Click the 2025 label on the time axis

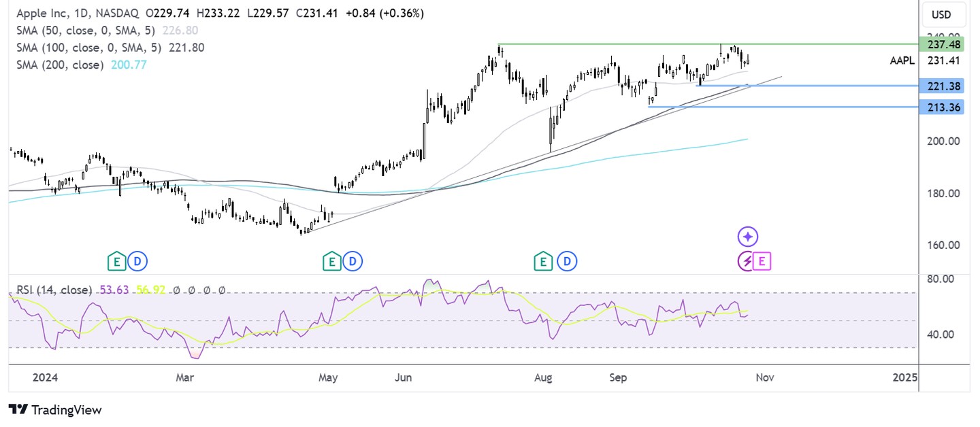(904, 377)
